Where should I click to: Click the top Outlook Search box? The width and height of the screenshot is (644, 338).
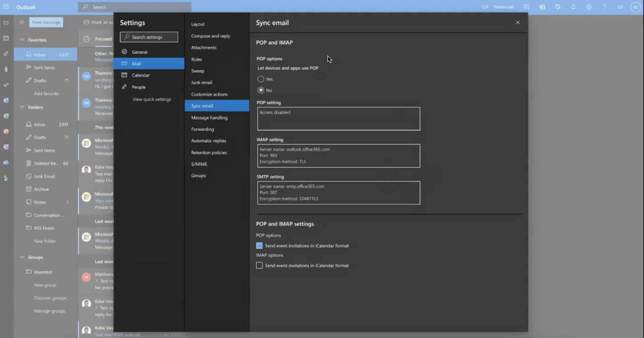point(135,7)
